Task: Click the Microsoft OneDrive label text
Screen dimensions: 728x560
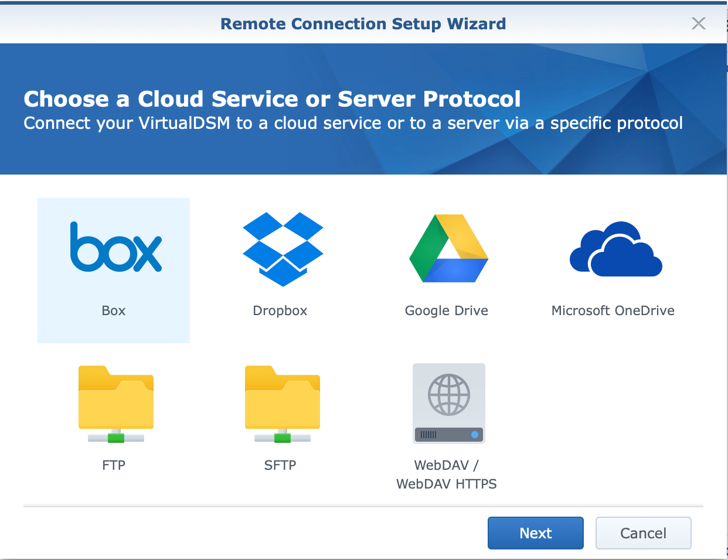Action: 613,310
